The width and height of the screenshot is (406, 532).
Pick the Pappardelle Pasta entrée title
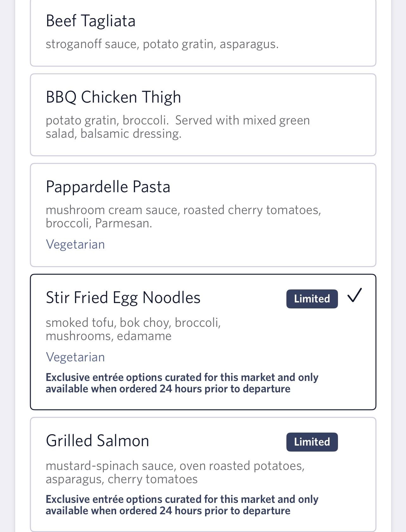[x=108, y=187]
